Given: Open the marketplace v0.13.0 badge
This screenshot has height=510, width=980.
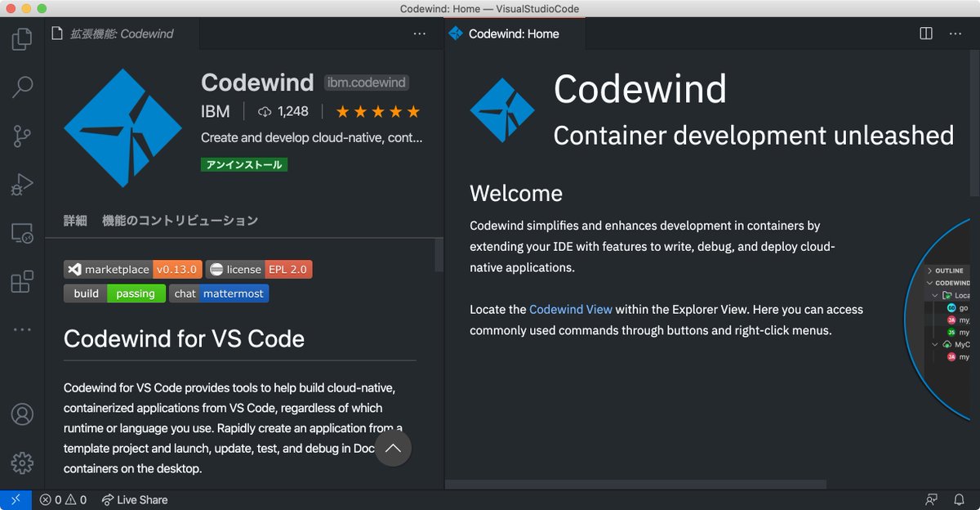Looking at the screenshot, I should coord(132,269).
